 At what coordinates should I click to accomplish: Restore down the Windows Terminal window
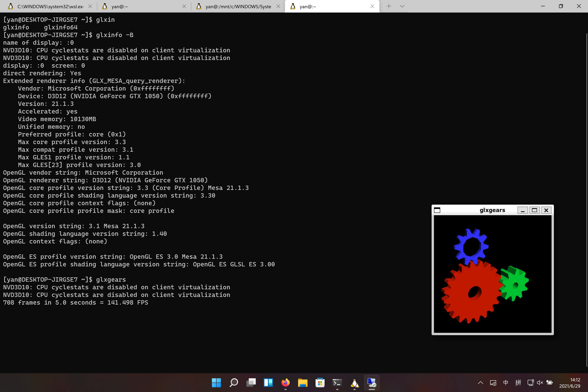coord(561,6)
